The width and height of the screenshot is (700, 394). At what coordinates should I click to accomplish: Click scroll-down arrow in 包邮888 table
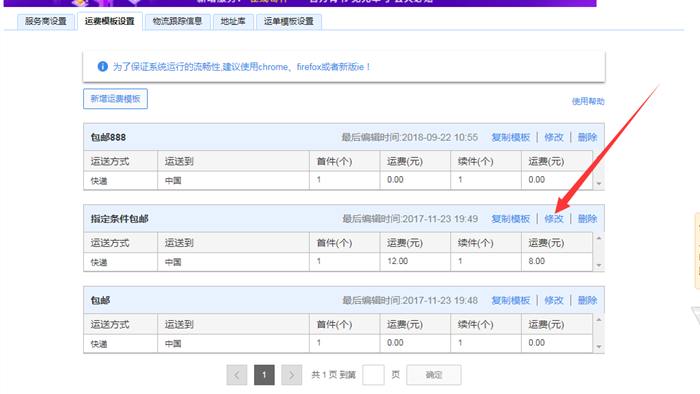tap(599, 184)
